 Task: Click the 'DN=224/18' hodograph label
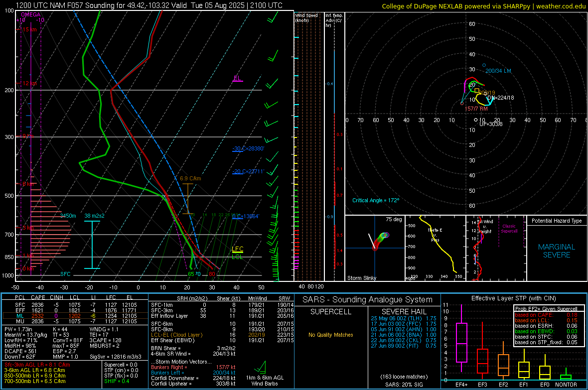501,98
